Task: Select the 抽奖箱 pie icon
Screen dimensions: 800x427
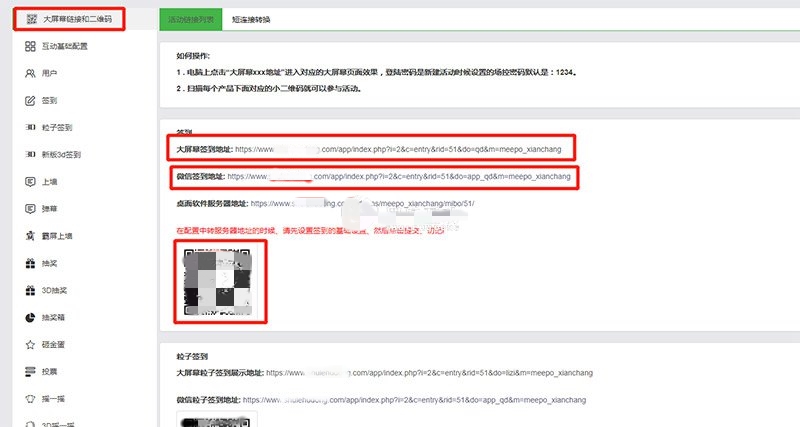Action: click(x=30, y=317)
